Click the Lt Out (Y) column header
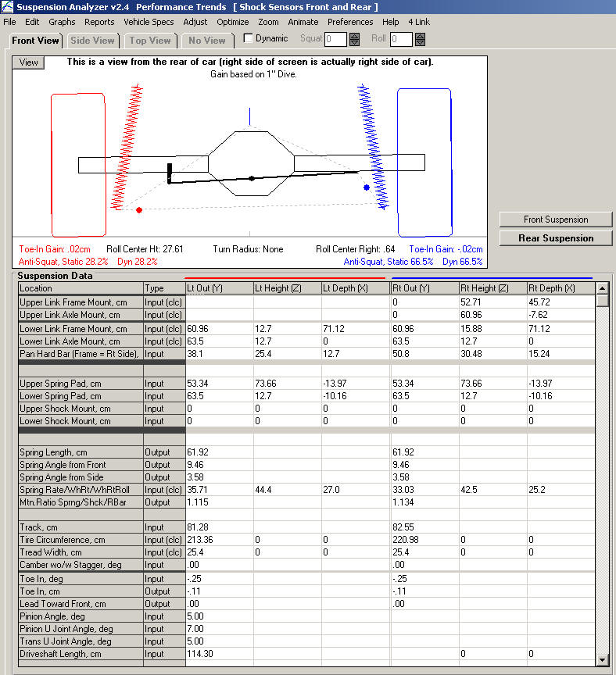The height and width of the screenshot is (675, 616). [x=219, y=288]
